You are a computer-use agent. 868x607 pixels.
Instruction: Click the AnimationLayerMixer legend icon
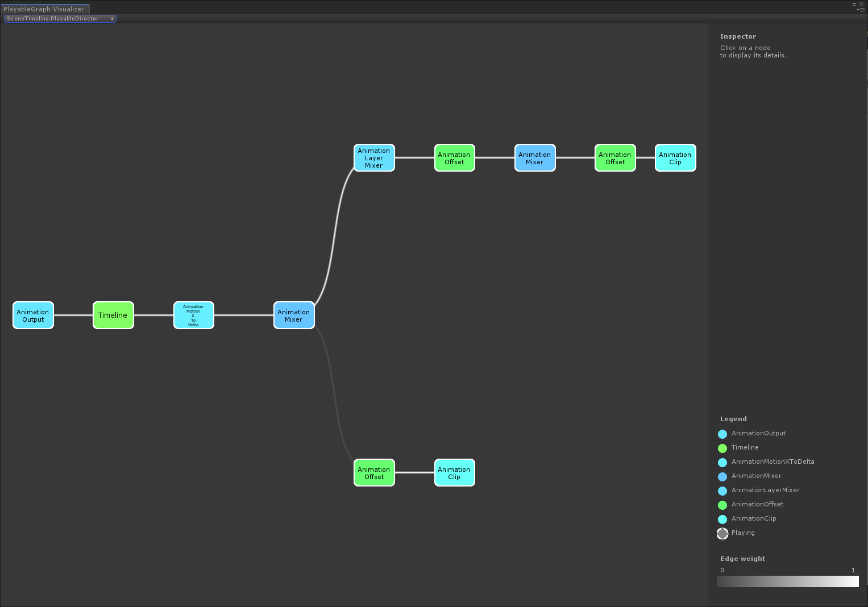click(722, 490)
